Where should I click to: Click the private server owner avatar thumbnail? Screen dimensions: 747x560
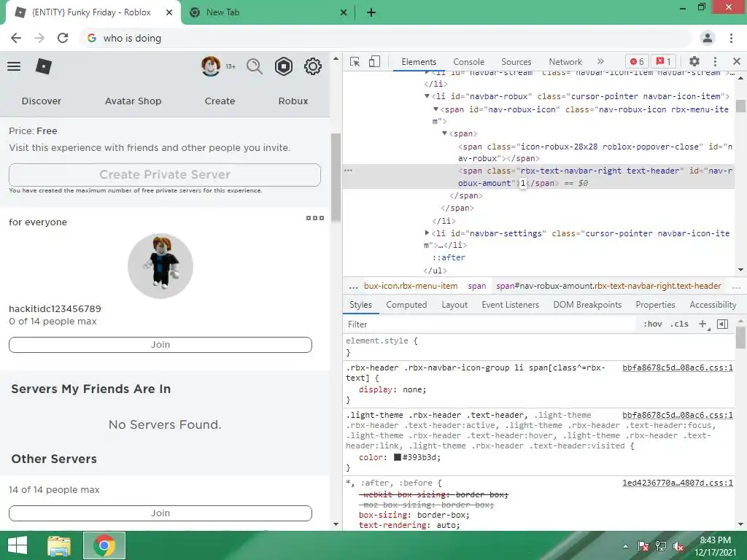pos(160,265)
